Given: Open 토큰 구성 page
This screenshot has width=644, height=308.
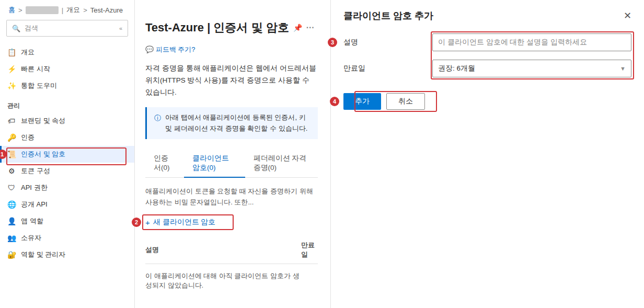Looking at the screenshot, I should 67,171.
